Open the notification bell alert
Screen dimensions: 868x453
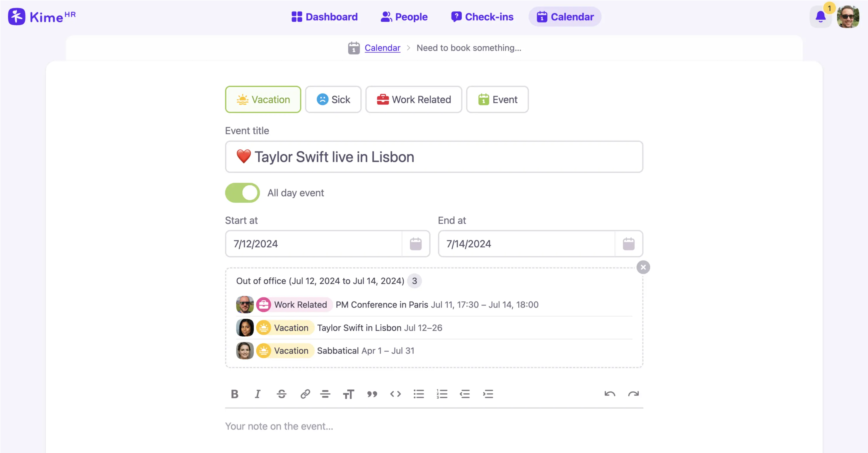pyautogui.click(x=820, y=17)
